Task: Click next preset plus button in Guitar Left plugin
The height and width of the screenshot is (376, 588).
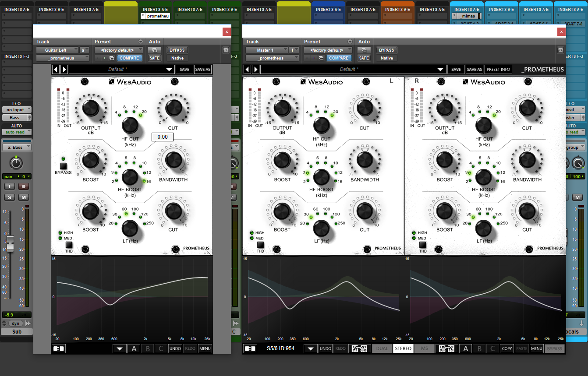Action: coord(105,58)
